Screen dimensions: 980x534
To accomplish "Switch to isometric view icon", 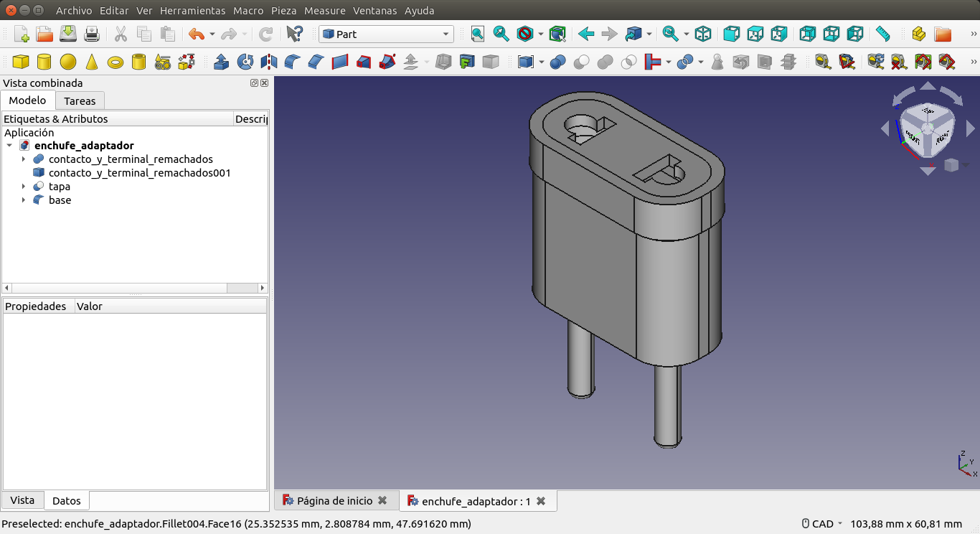I will (703, 34).
